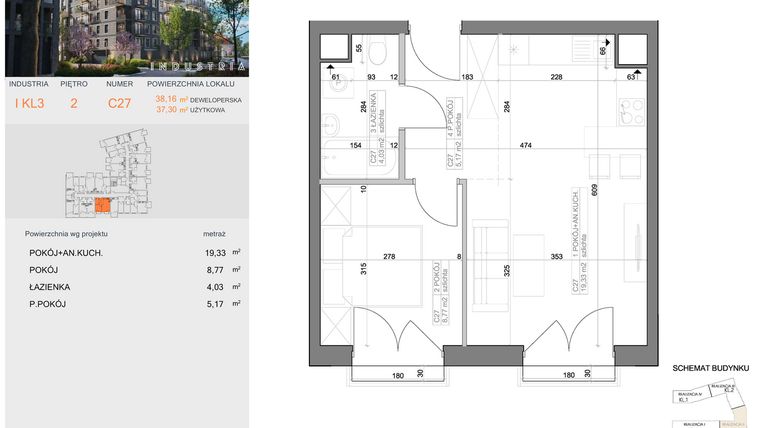
Task: Click the 154 dimension in the bathroom
Action: pos(356,145)
